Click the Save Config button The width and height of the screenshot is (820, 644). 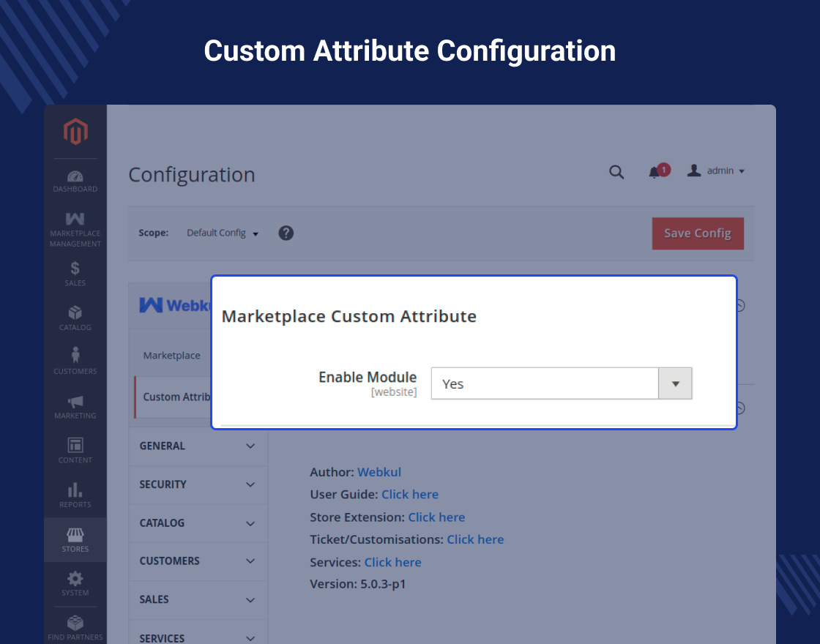[698, 233]
